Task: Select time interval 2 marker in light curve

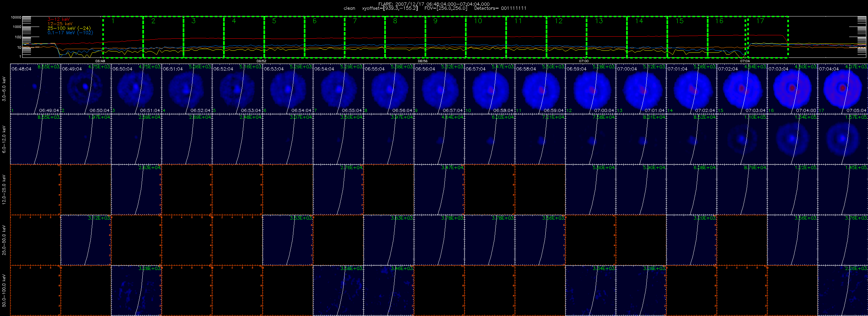Action: tap(153, 21)
